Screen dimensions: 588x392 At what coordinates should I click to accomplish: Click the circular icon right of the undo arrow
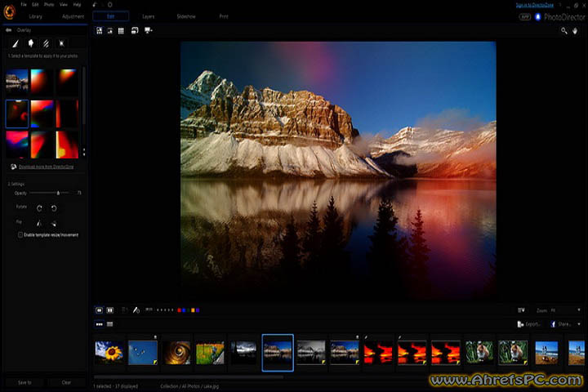pos(110,5)
